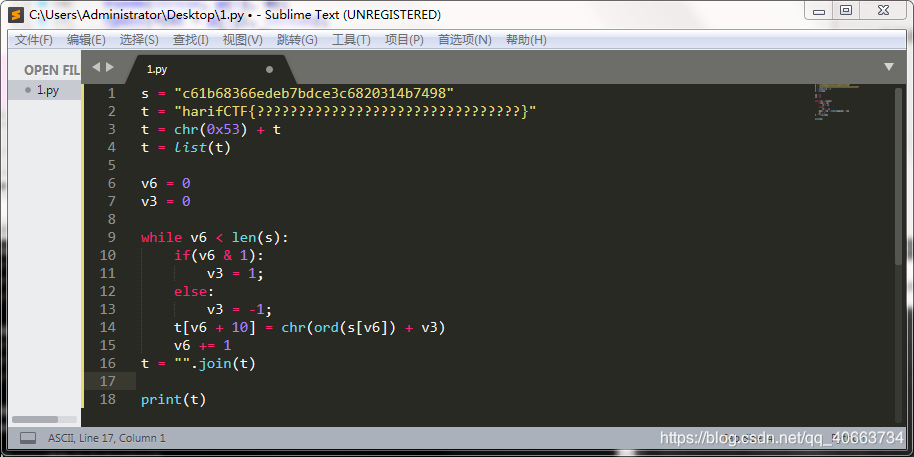914x457 pixels.
Task: Open the 视图(V) menu
Action: (x=242, y=40)
